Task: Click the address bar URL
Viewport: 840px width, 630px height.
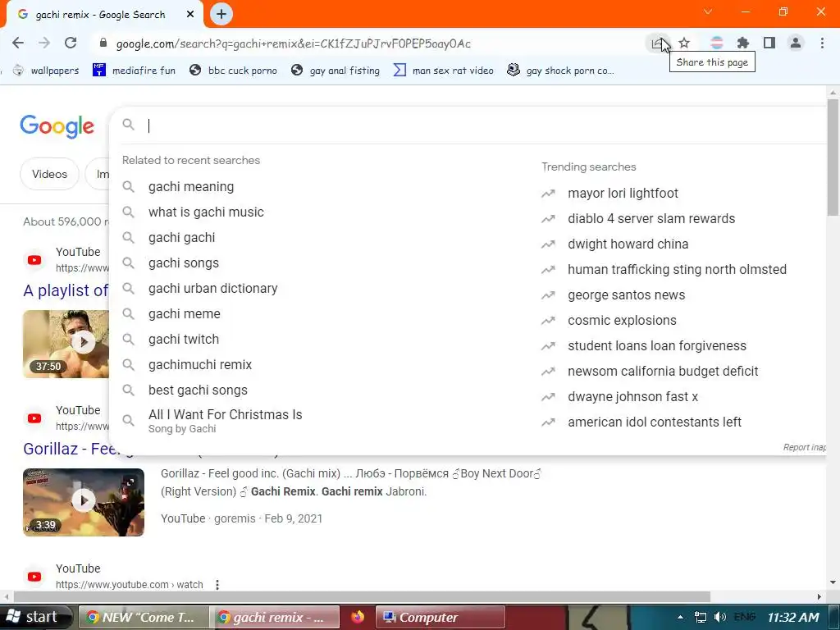Action: point(294,43)
